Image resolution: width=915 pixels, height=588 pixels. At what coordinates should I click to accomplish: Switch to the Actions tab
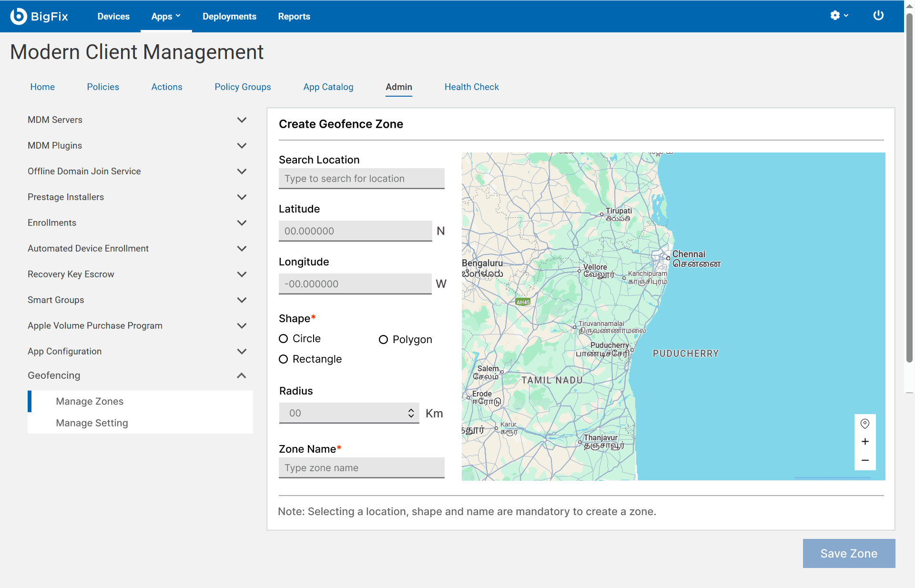point(167,87)
